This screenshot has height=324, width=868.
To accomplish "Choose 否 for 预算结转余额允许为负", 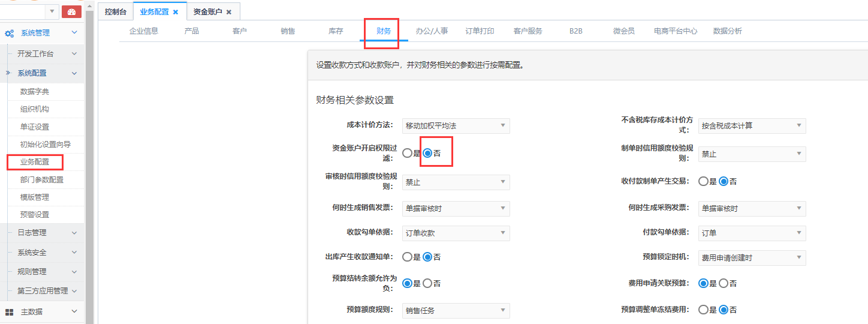I will click(427, 283).
